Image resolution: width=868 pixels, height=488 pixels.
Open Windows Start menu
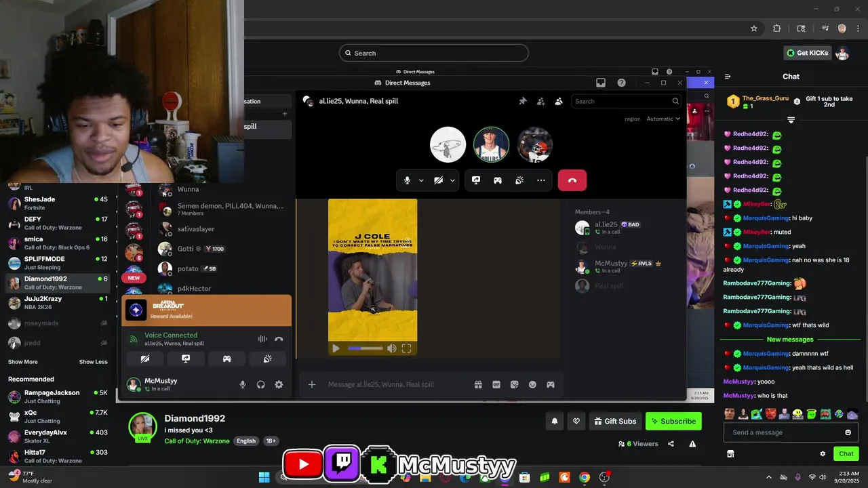(264, 477)
